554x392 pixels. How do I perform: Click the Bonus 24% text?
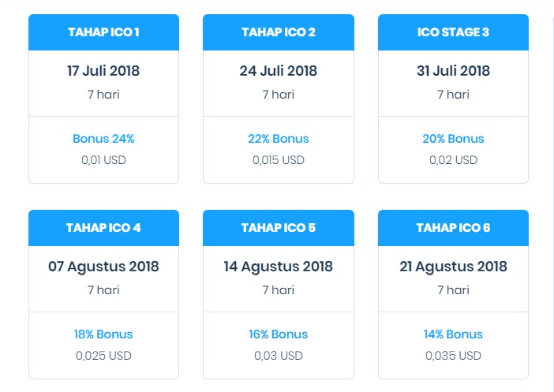[x=103, y=139]
